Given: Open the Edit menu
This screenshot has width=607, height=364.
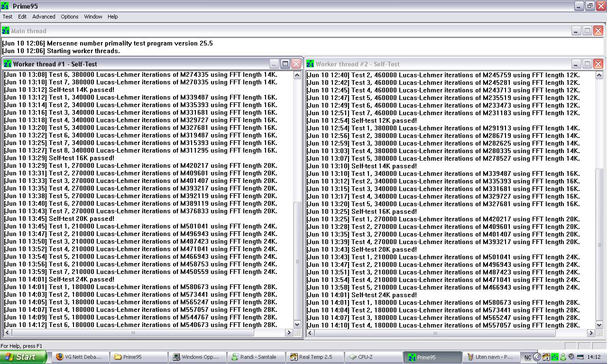Looking at the screenshot, I should click(22, 17).
